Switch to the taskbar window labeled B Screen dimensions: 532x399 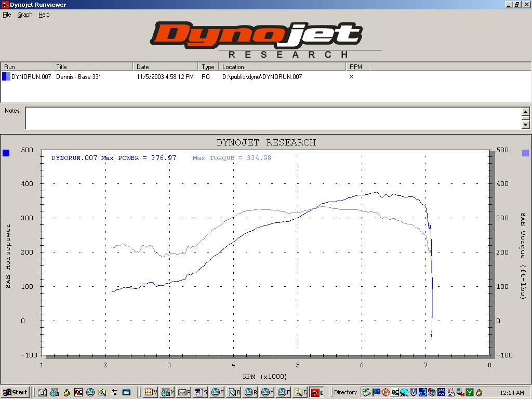tap(234, 393)
